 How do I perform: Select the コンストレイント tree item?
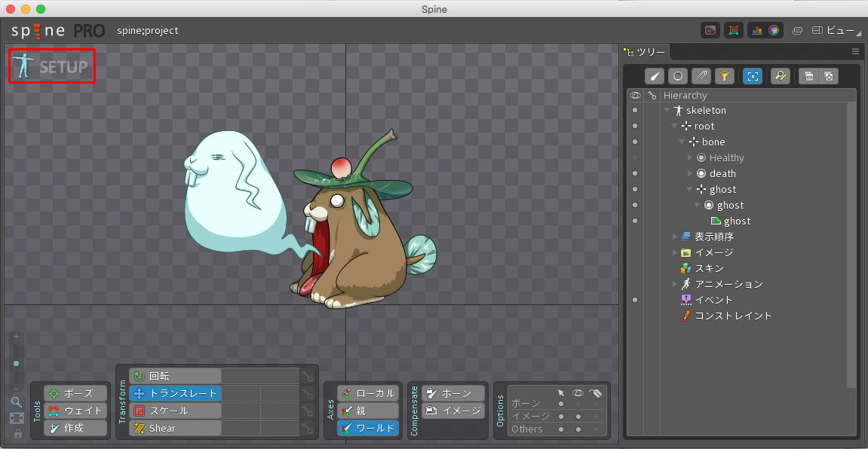(x=725, y=316)
